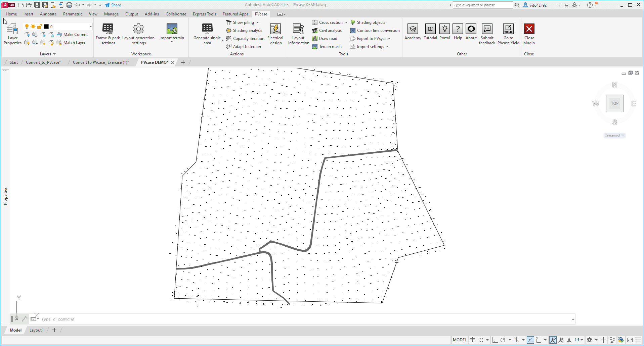The width and height of the screenshot is (644, 346).
Task: Toggle isometric drafting in status bar
Action: pyautogui.click(x=517, y=340)
